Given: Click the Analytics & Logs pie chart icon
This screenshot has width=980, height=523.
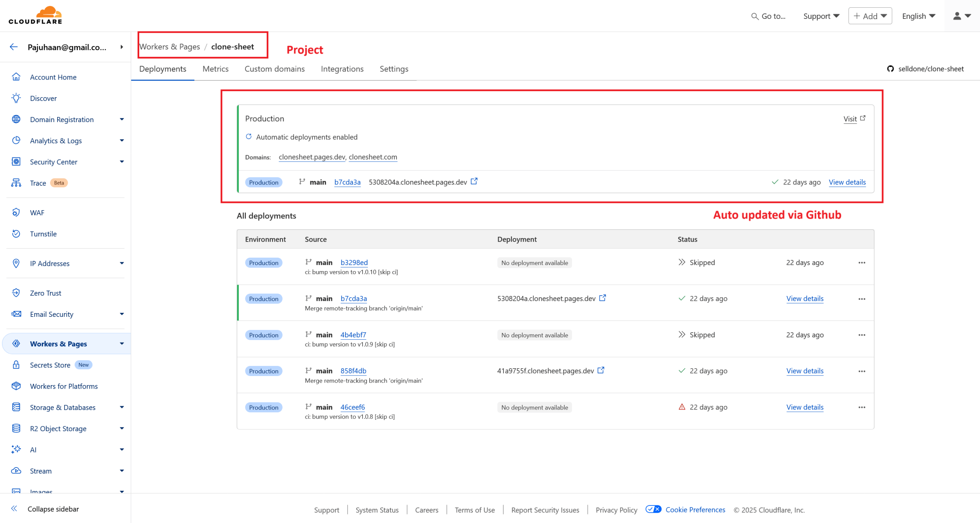Looking at the screenshot, I should click(16, 140).
